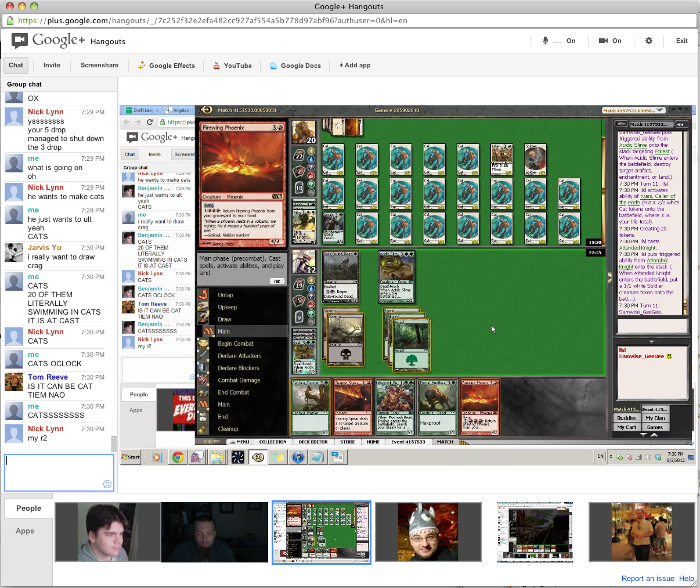The height and width of the screenshot is (588, 700).
Task: Switch to the Apps tab
Action: coord(25,531)
